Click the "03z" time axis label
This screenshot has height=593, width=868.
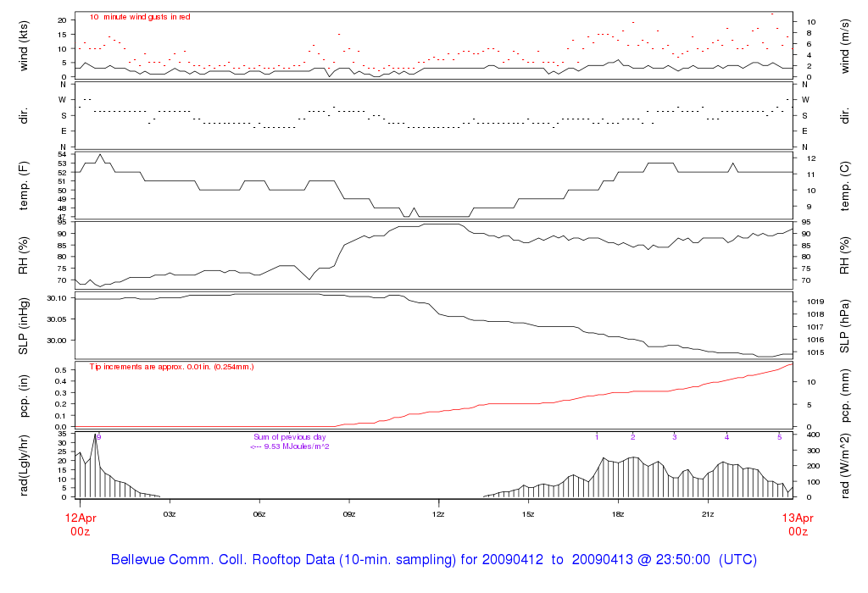tap(170, 514)
